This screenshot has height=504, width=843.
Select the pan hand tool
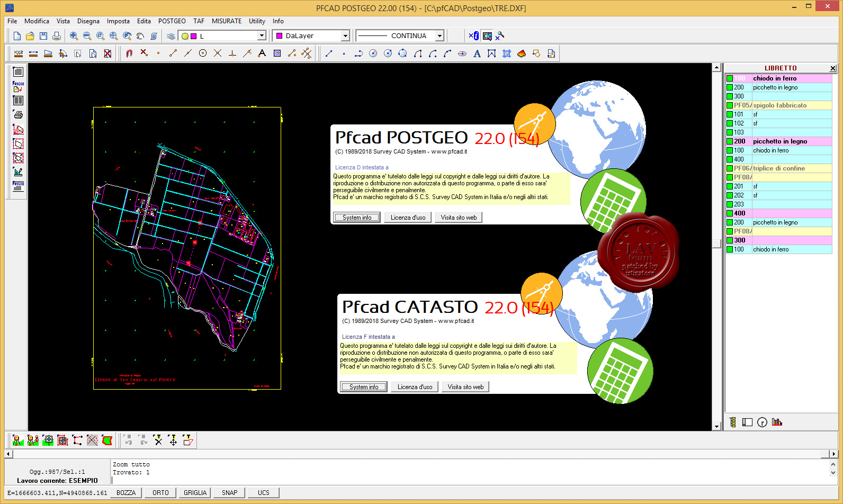(x=140, y=36)
